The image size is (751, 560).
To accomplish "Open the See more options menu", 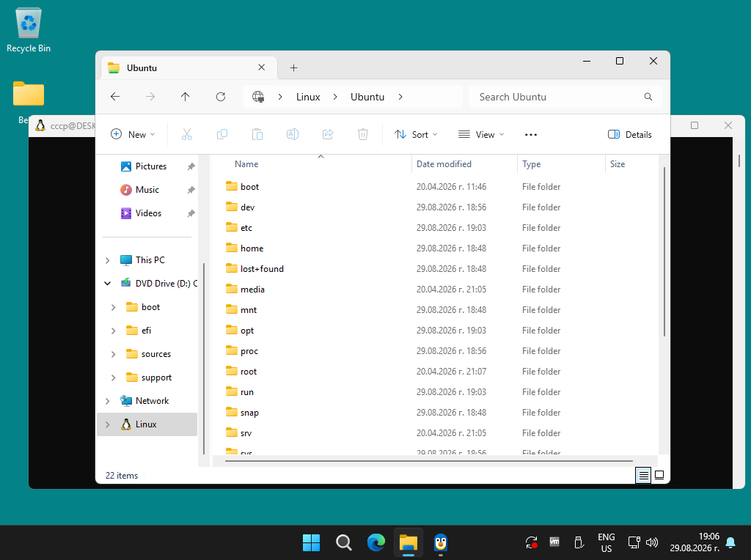I will (531, 134).
